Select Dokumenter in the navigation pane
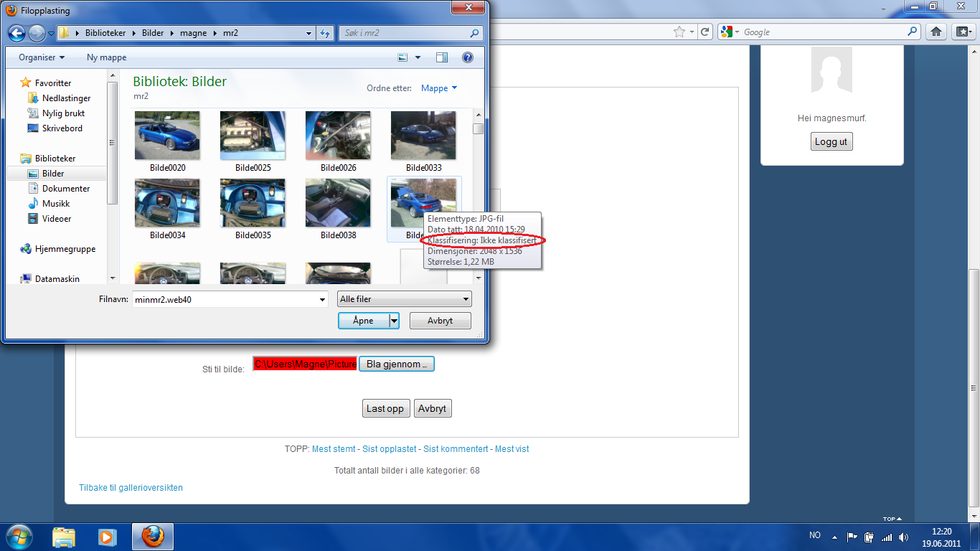 click(65, 189)
